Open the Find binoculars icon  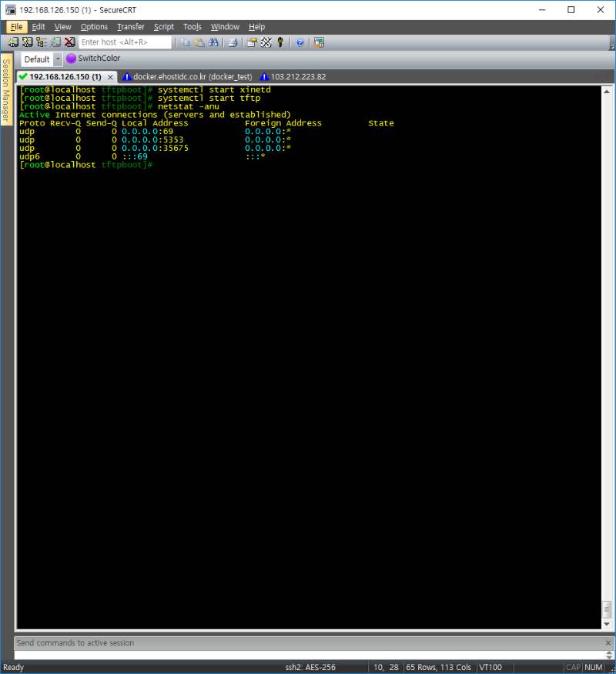[x=212, y=42]
